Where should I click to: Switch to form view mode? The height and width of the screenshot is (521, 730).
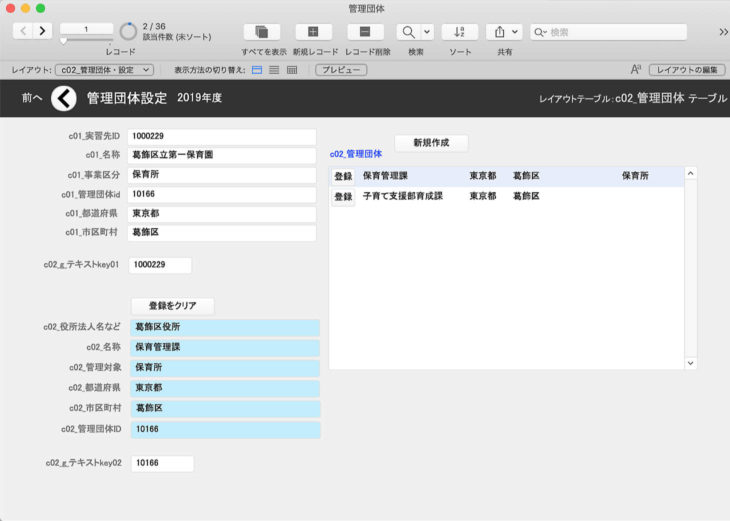click(256, 70)
